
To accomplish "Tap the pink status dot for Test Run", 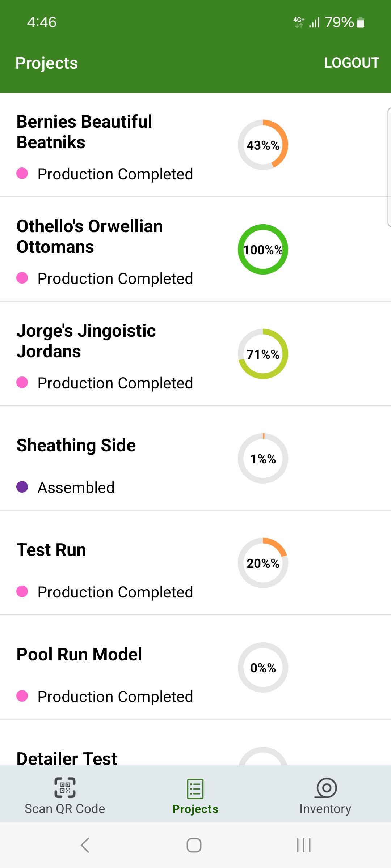I will click(x=22, y=591).
